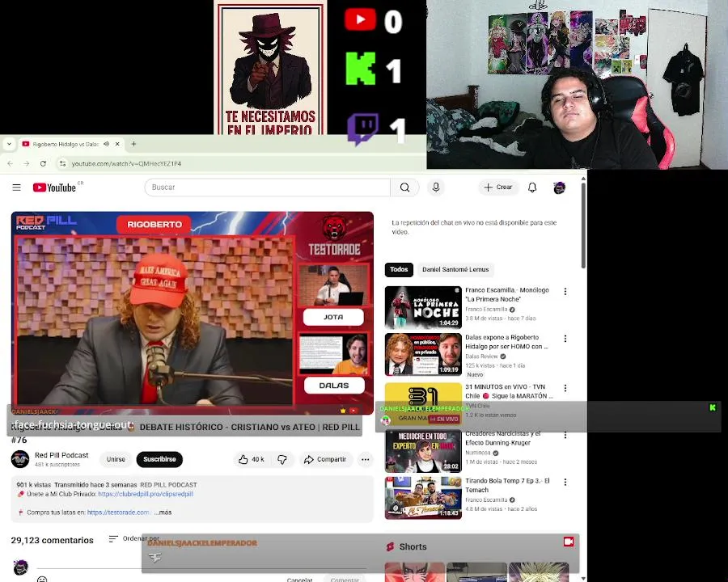
Task: Open notifications bell
Action: pyautogui.click(x=532, y=188)
